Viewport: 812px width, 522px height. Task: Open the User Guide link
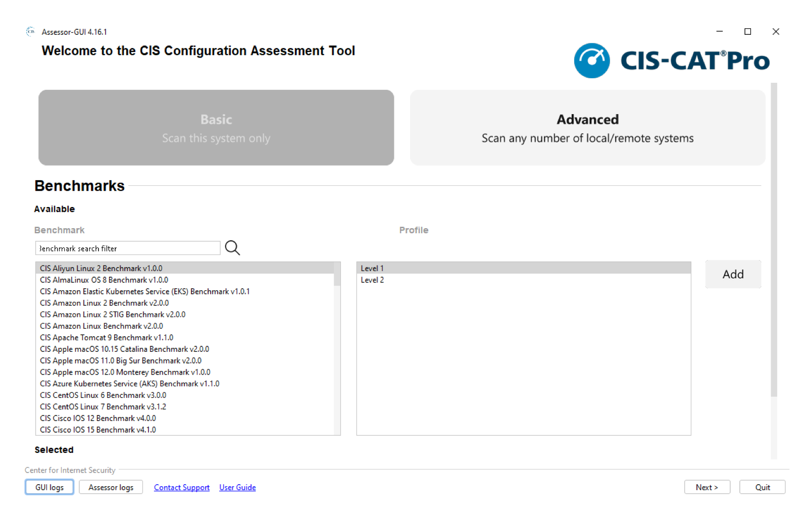(x=237, y=488)
